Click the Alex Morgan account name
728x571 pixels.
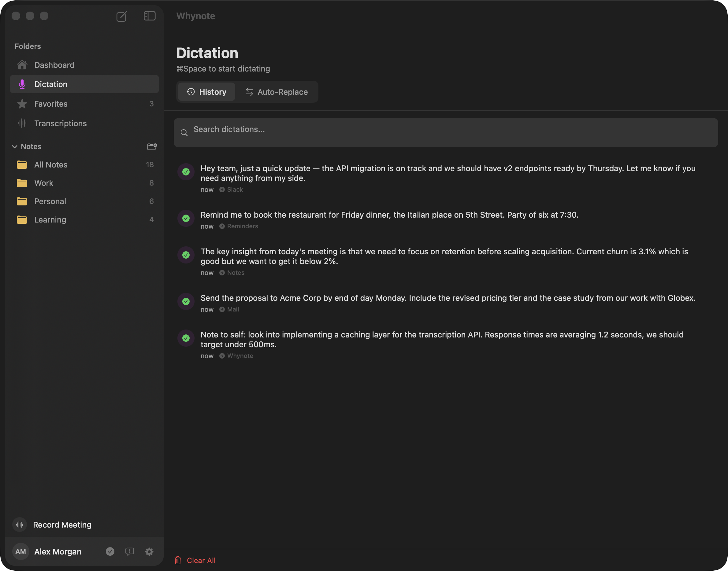[x=58, y=552]
